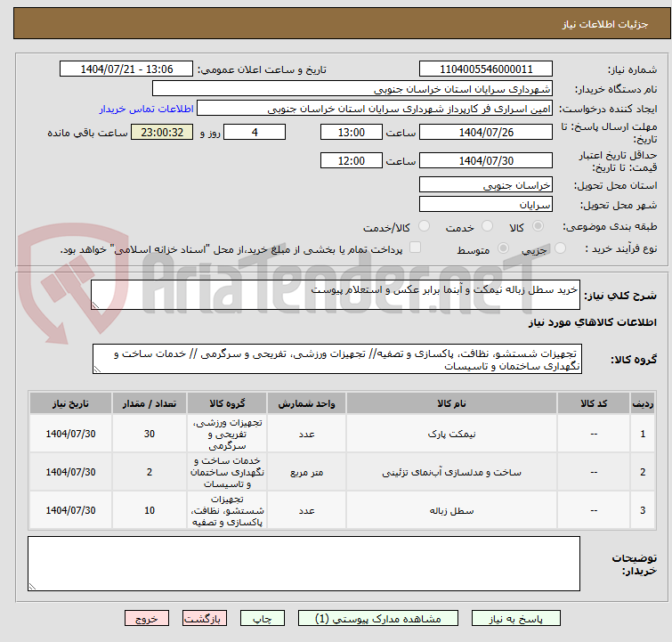This screenshot has width=672, height=642.
Task: Click the نیمکت پارک item name cell
Action: [x=451, y=434]
